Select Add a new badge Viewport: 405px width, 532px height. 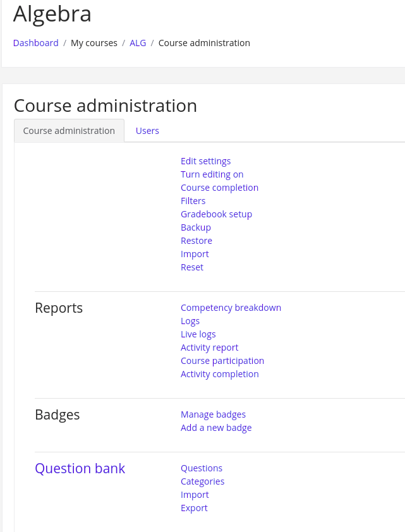click(x=216, y=428)
